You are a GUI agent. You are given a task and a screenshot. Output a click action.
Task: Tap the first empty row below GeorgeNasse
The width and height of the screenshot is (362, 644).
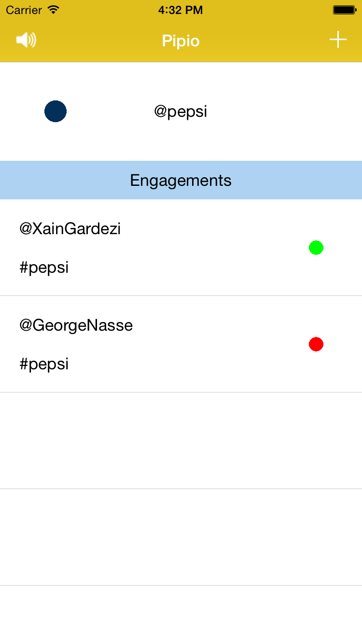click(x=181, y=441)
